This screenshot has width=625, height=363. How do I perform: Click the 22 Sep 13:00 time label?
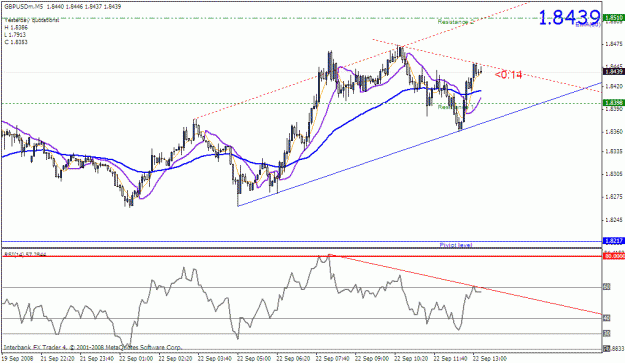(x=490, y=358)
